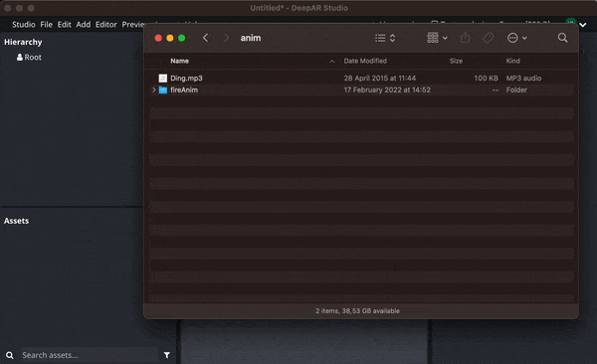Sort files by Date Modified column

[365, 61]
